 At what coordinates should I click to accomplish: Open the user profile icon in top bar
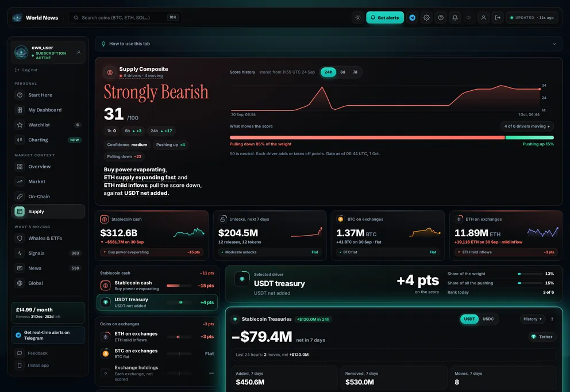[x=483, y=17]
